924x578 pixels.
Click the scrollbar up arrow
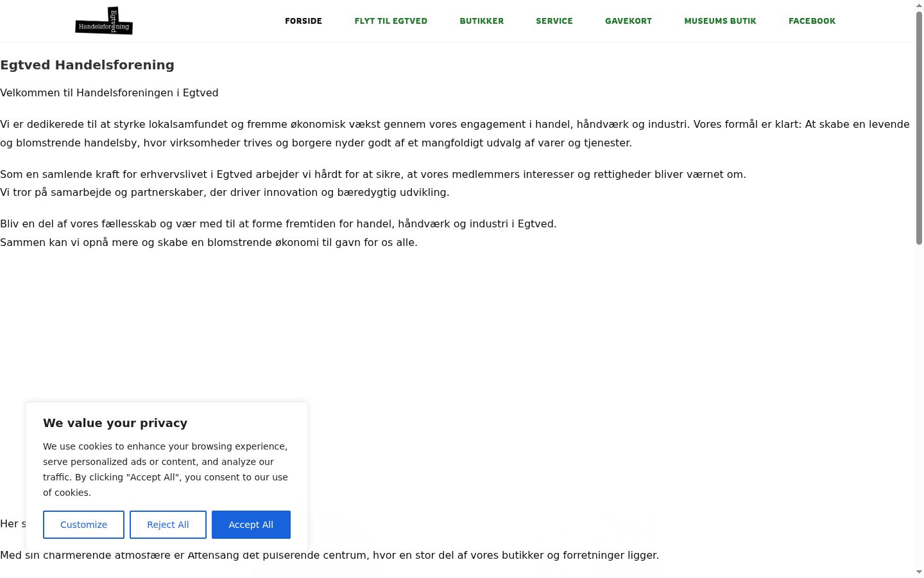point(919,5)
